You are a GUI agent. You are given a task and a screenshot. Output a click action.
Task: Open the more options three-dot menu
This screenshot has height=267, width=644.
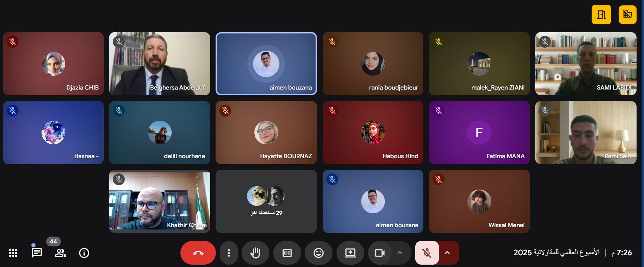(229, 253)
